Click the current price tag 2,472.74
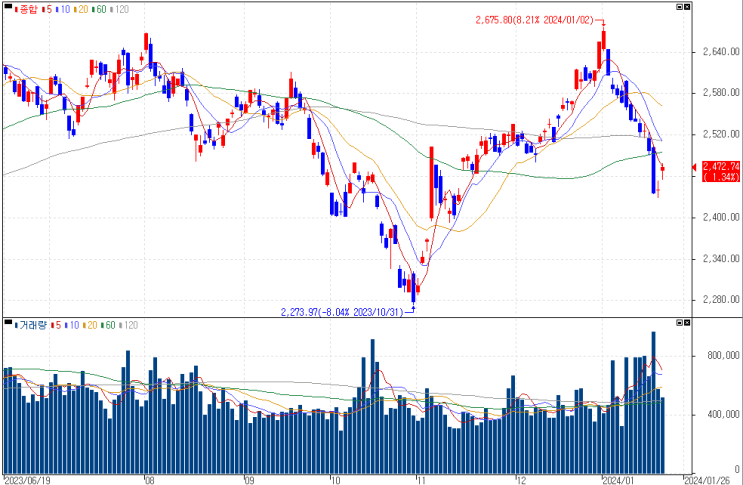Viewport: 743px width, 485px height. coord(721,171)
